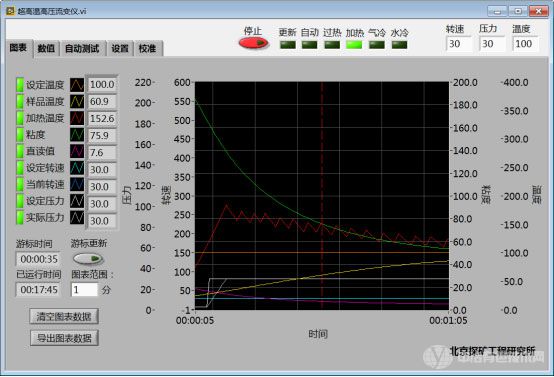The image size is (554, 377).
Task: Toggle the 游标更新 cursor update switch
Action: tap(88, 259)
